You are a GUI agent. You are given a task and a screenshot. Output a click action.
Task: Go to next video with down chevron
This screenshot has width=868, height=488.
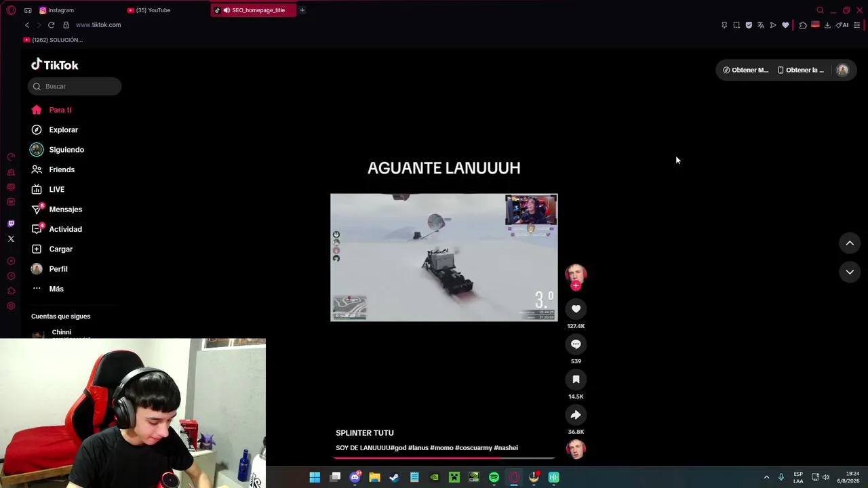click(x=850, y=272)
